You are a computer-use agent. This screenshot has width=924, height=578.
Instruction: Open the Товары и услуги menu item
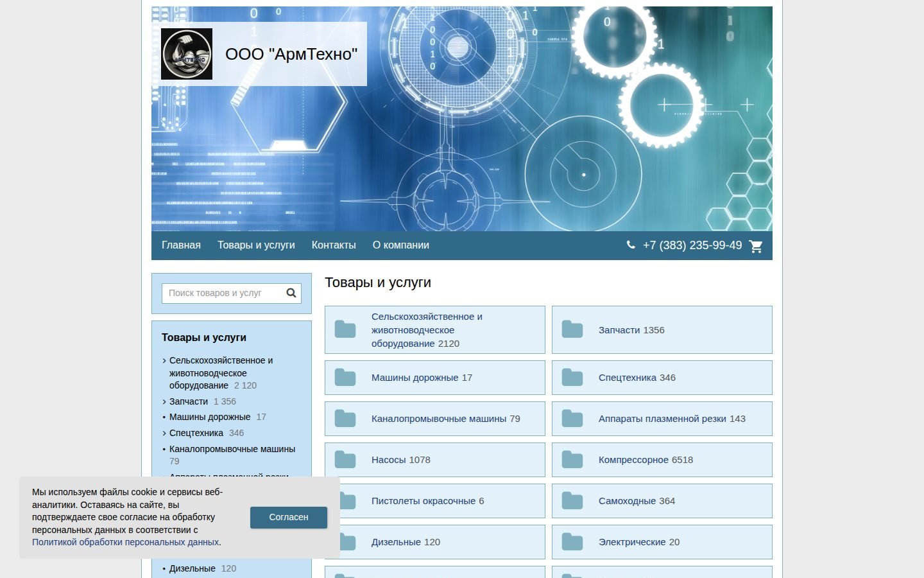click(256, 245)
